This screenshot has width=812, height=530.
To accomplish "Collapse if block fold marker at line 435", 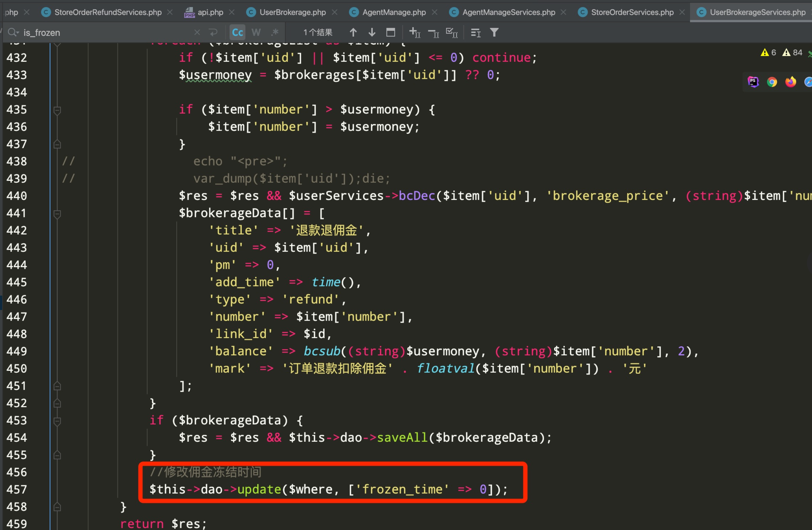I will click(x=57, y=110).
